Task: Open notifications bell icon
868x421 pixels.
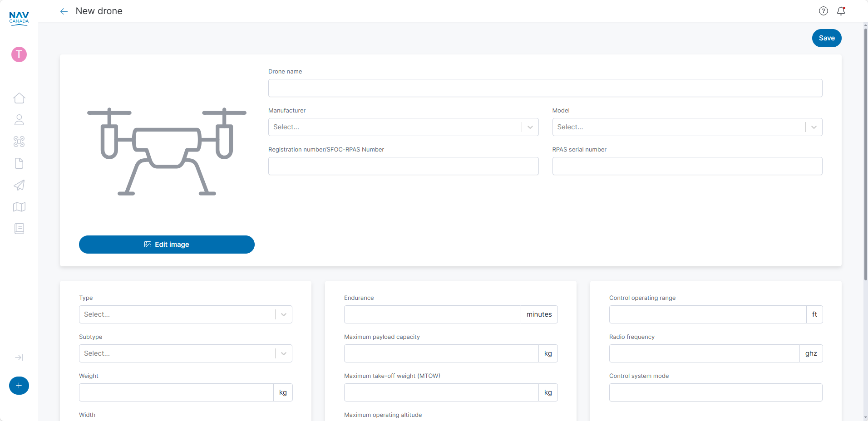Action: pyautogui.click(x=841, y=11)
